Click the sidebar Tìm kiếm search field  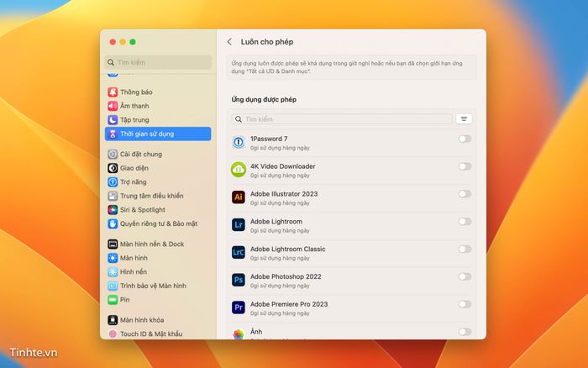(x=158, y=62)
